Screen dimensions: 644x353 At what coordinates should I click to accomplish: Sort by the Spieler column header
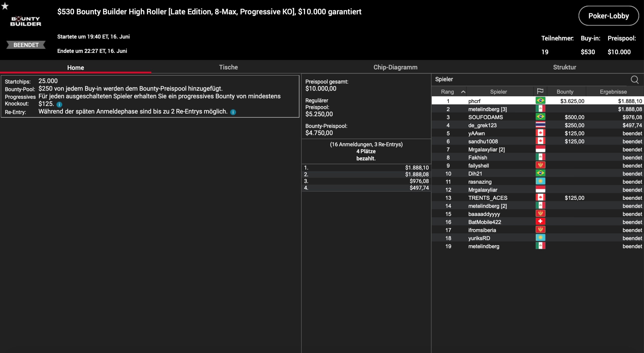[498, 92]
